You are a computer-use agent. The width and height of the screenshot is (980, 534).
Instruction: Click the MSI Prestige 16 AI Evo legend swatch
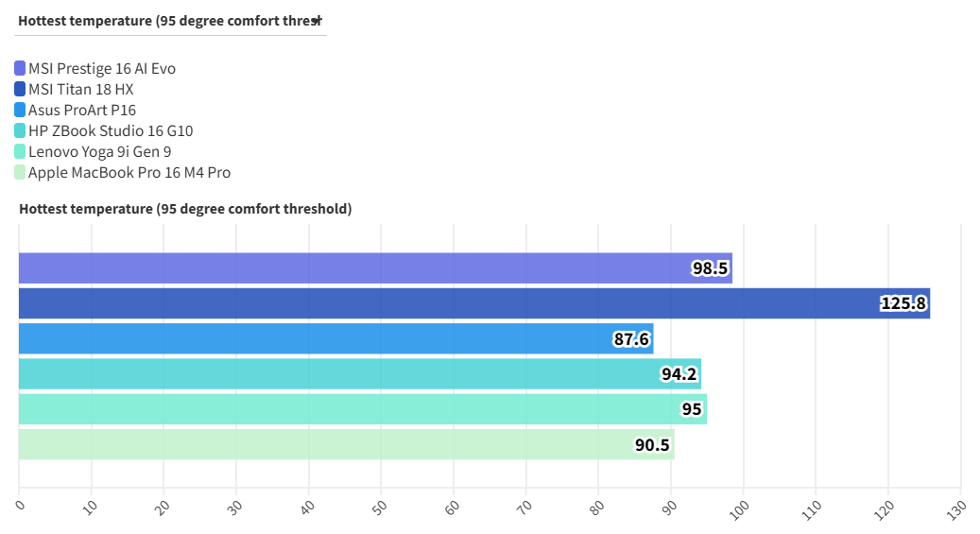pos(20,68)
